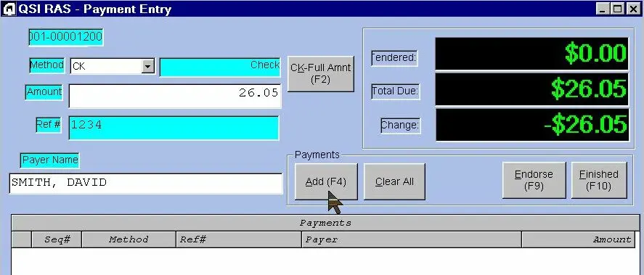Click the Method column header in the Payments grid
The image size is (644, 275).
pos(129,239)
